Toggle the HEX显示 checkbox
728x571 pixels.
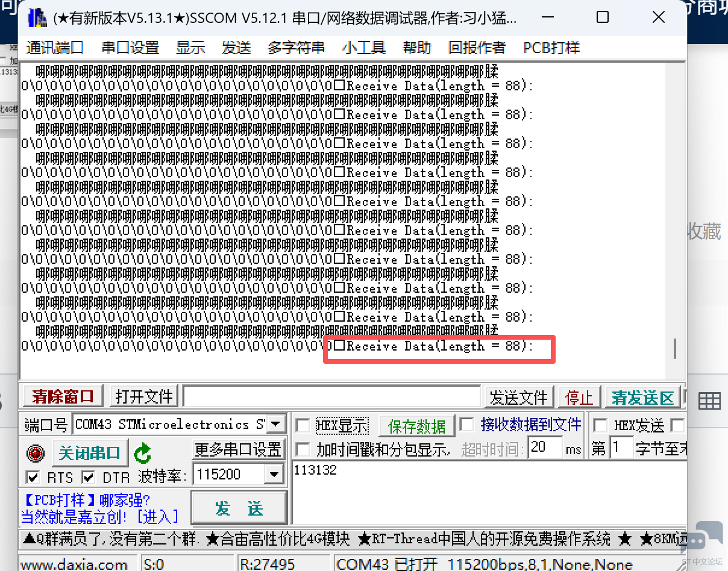pos(304,426)
